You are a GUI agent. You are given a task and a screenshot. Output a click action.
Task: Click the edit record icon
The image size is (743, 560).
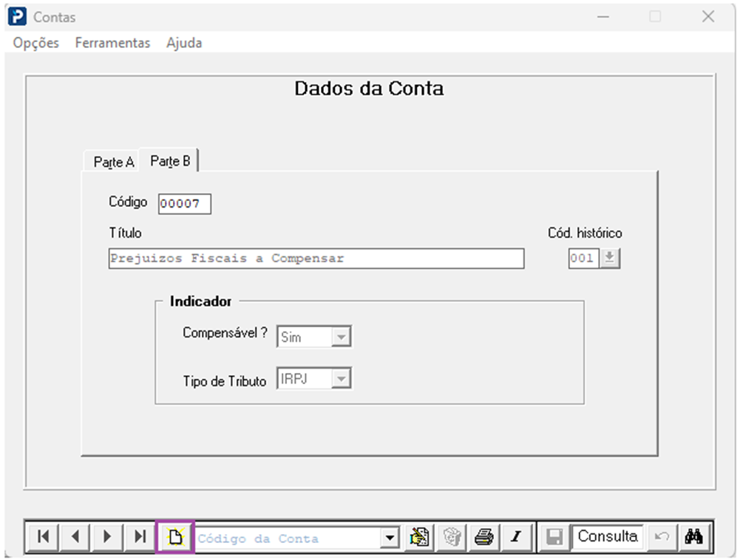(419, 537)
